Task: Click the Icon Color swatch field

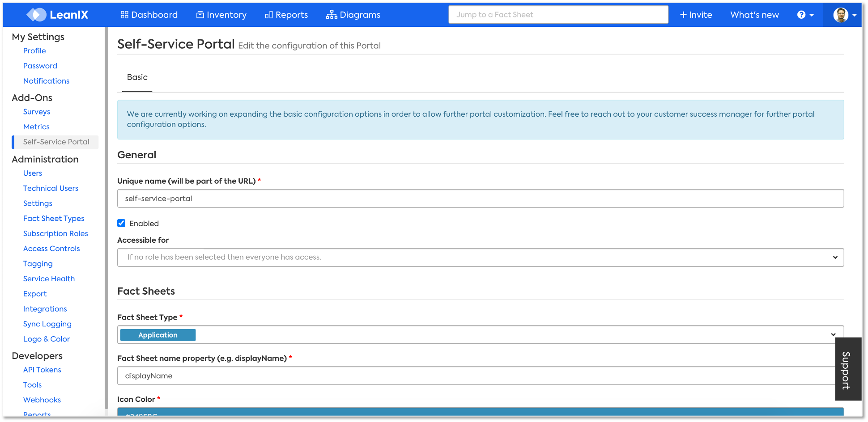Action: pos(481,412)
